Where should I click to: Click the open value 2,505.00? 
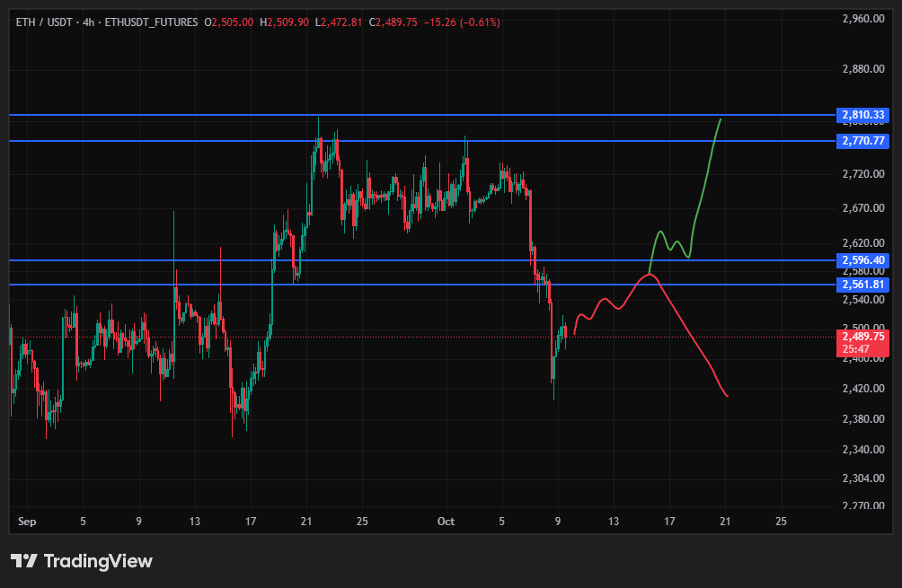point(233,22)
